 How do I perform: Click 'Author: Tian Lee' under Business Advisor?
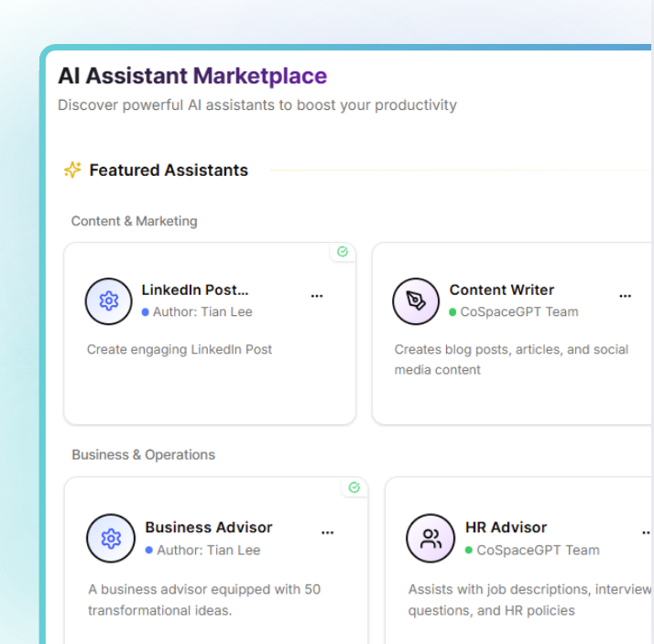click(x=209, y=551)
